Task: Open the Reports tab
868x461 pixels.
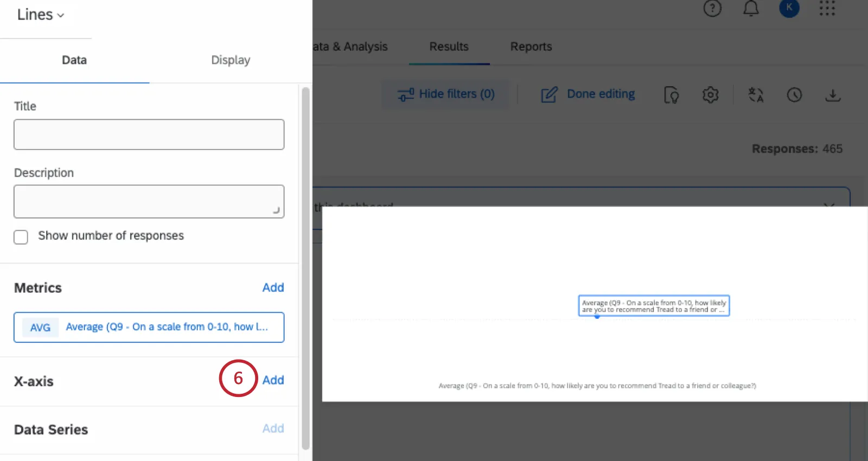Action: tap(531, 47)
